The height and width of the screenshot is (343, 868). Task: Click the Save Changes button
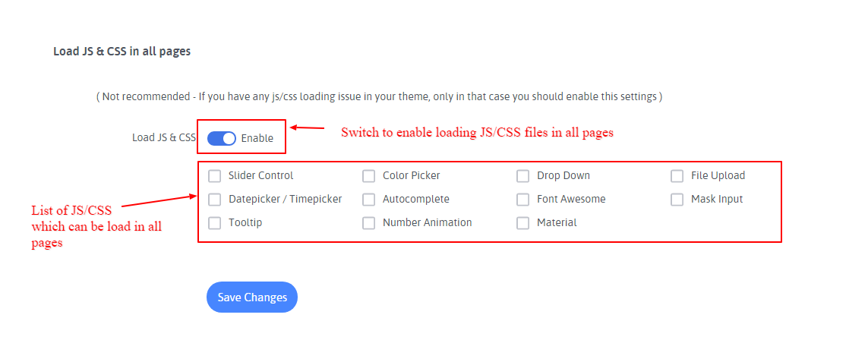252,297
